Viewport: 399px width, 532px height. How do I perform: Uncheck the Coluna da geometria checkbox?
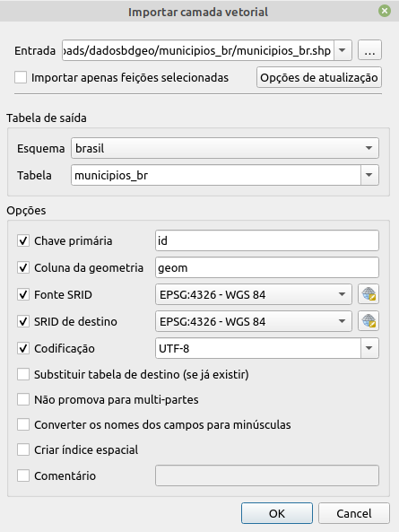[x=23, y=267]
